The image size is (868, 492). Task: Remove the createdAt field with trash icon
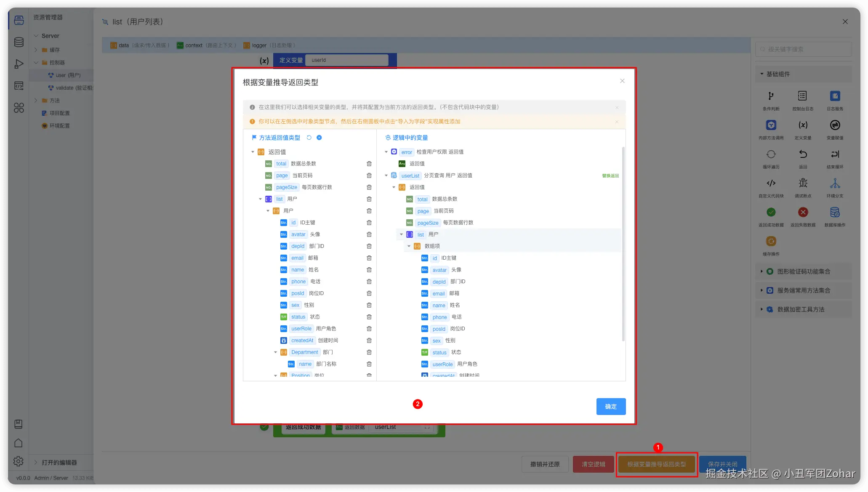pos(369,340)
